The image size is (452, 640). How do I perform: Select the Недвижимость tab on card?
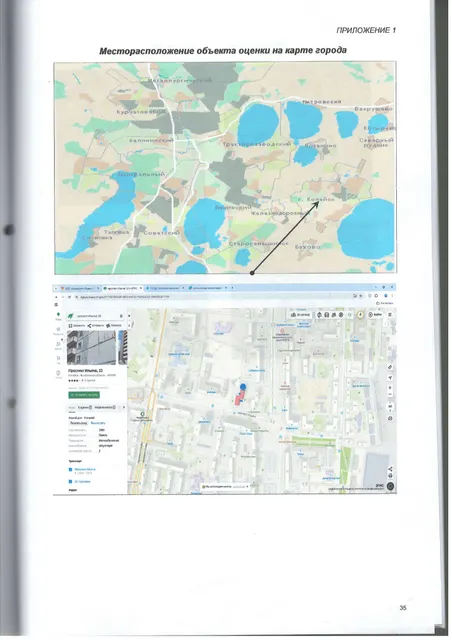105,407
